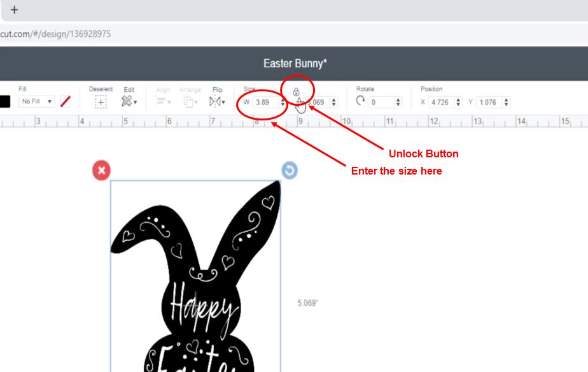Open a new browser tab with plus button
The height and width of the screenshot is (372, 588).
[x=14, y=10]
